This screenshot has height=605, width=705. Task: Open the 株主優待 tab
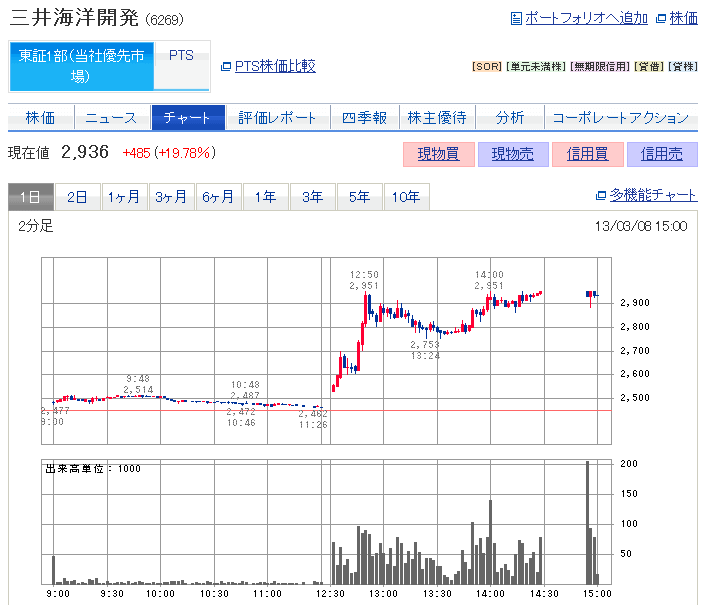pyautogui.click(x=437, y=118)
